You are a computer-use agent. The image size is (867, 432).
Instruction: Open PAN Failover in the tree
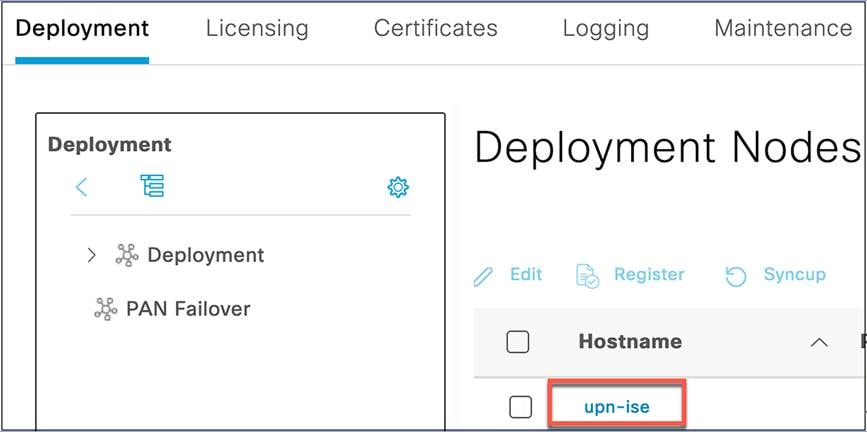[x=188, y=309]
